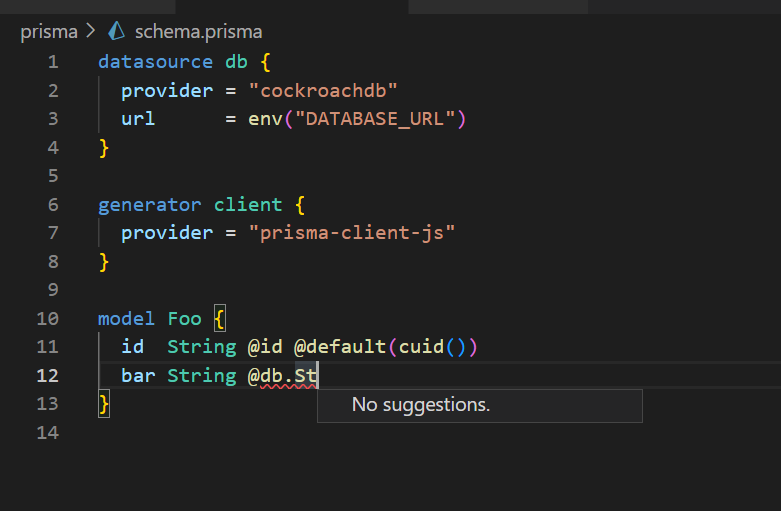This screenshot has height=511, width=781.
Task: Click the breadcrumb chevron separator after prisma
Action: 91,31
